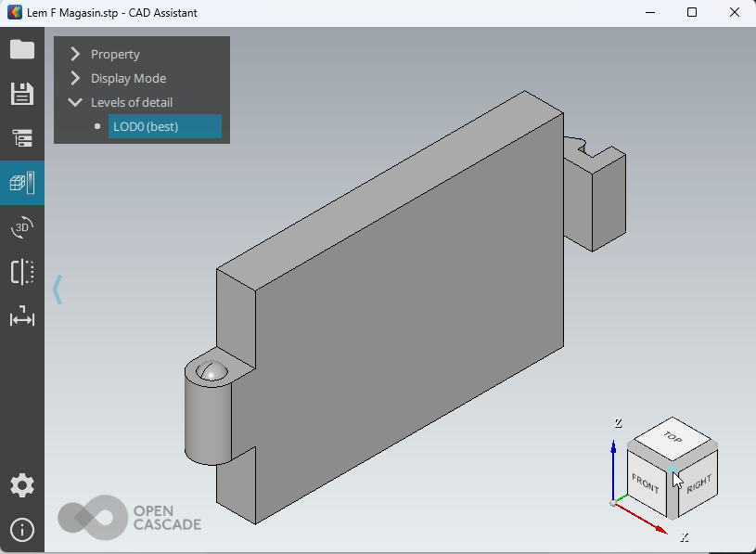The image size is (756, 554).
Task: Select the display properties cube icon
Action: (x=21, y=182)
